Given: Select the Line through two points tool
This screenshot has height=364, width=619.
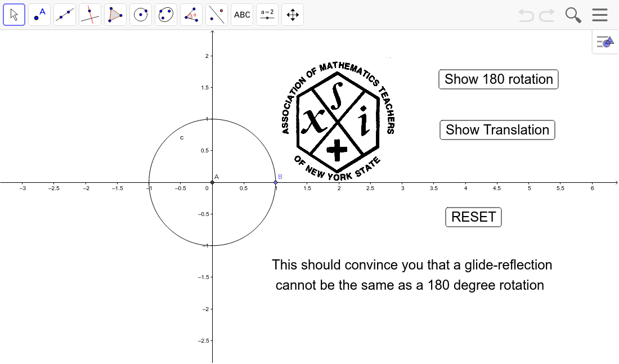Looking at the screenshot, I should pos(65,15).
